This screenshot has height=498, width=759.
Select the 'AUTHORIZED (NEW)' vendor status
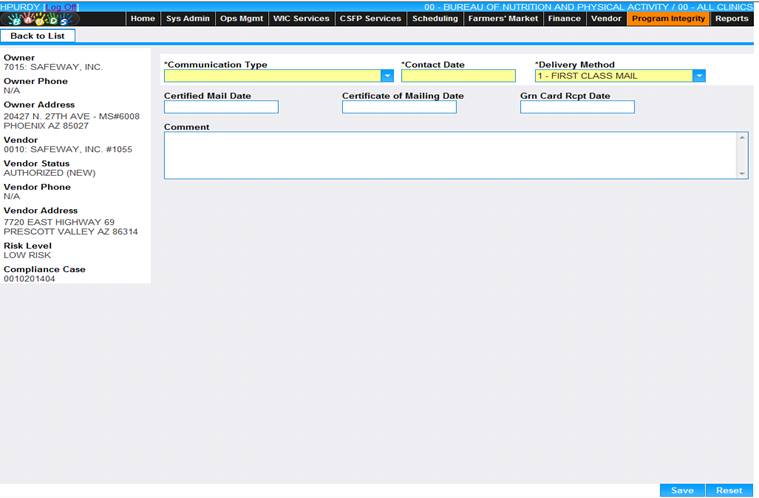pos(49,173)
